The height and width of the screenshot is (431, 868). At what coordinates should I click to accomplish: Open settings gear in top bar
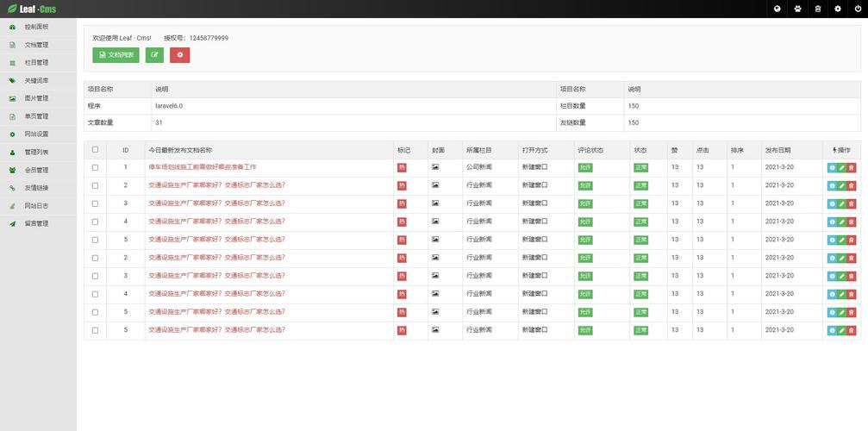[x=838, y=9]
